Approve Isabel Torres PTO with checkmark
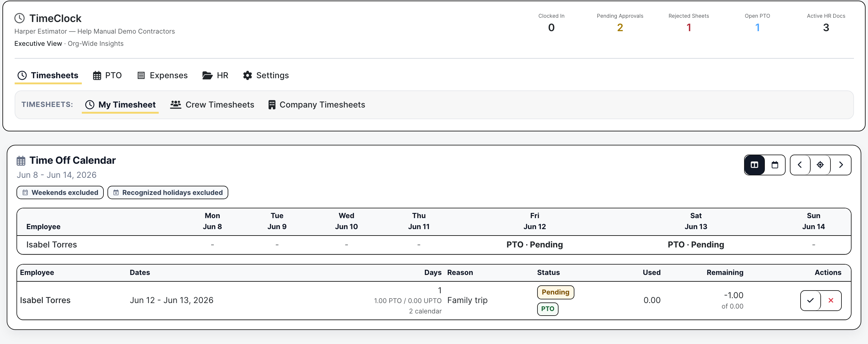 [810, 300]
